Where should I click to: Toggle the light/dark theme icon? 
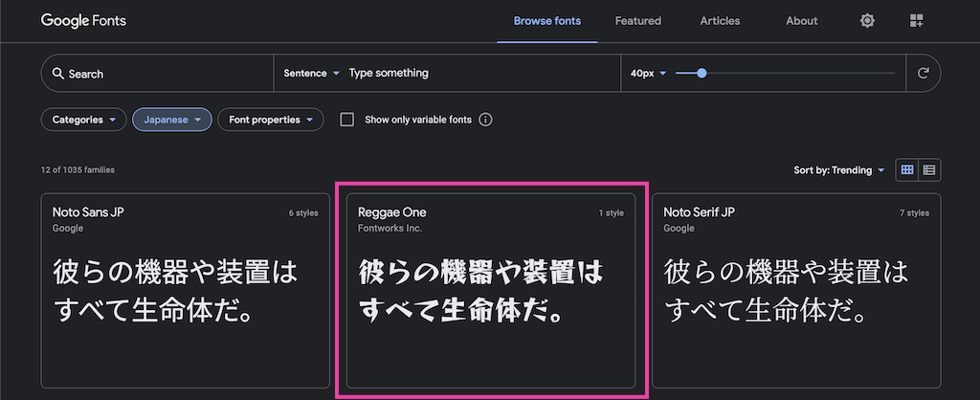(867, 21)
